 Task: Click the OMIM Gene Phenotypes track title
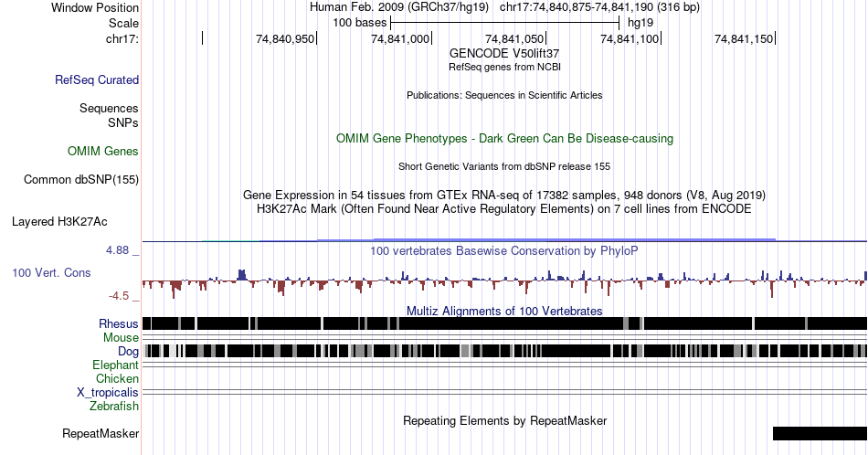[504, 138]
